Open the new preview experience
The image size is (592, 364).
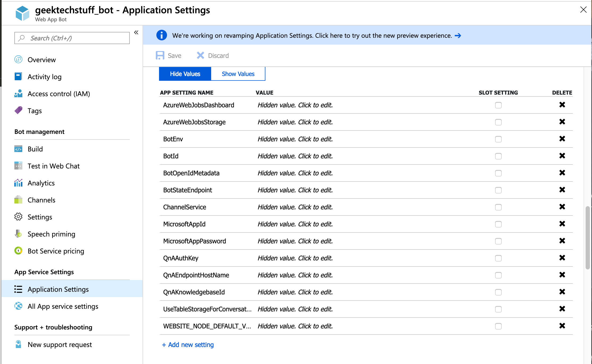tap(458, 35)
